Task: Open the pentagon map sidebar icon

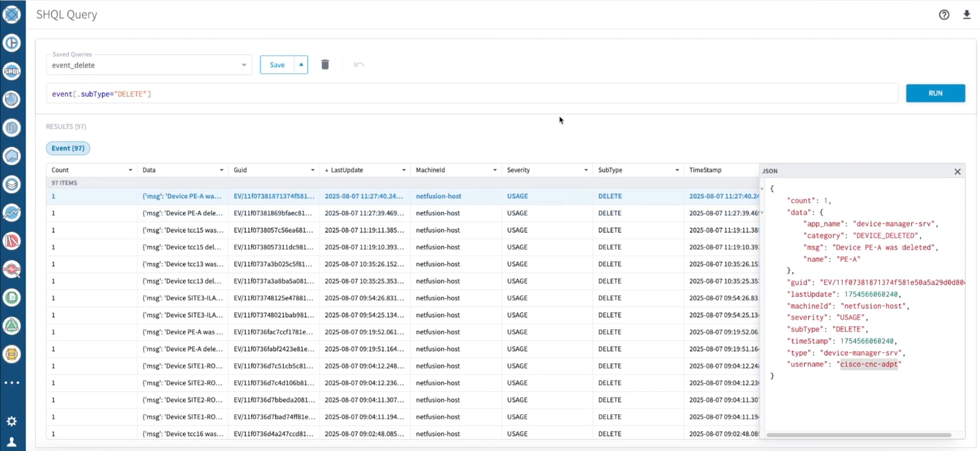Action: (x=12, y=156)
